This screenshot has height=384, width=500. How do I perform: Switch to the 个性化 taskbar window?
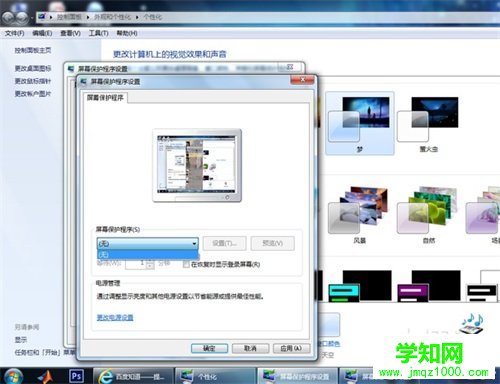[x=215, y=376]
